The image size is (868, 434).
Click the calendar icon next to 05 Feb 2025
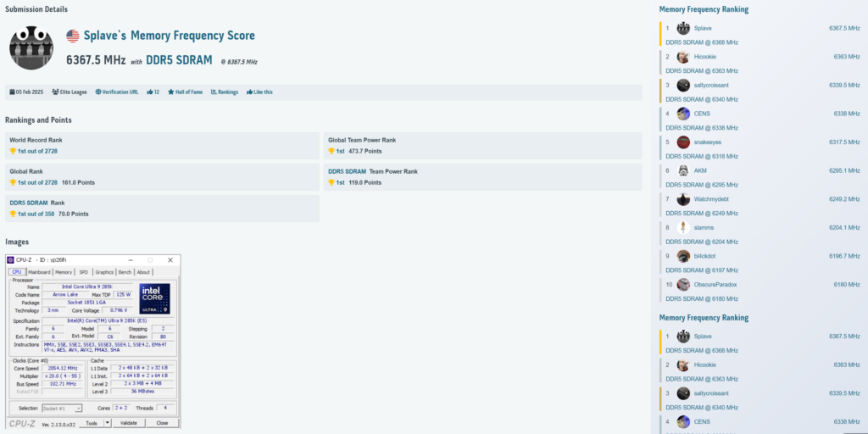12,92
